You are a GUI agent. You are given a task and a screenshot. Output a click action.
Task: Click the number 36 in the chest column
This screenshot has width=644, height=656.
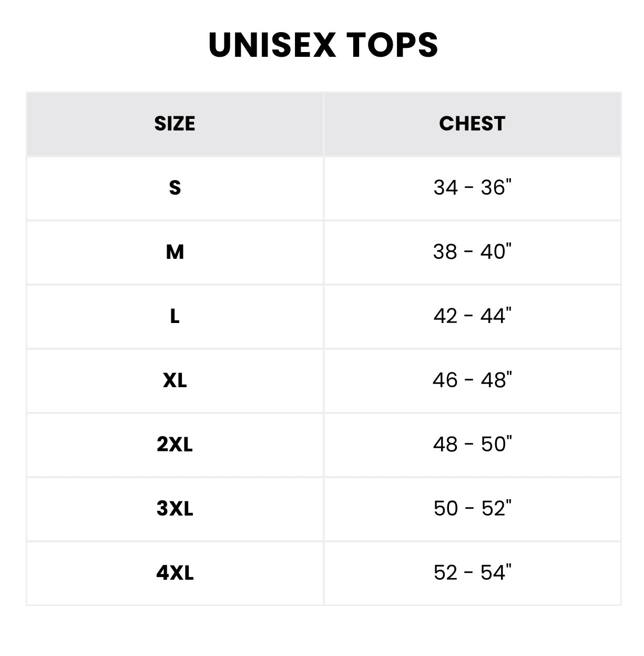point(493,188)
